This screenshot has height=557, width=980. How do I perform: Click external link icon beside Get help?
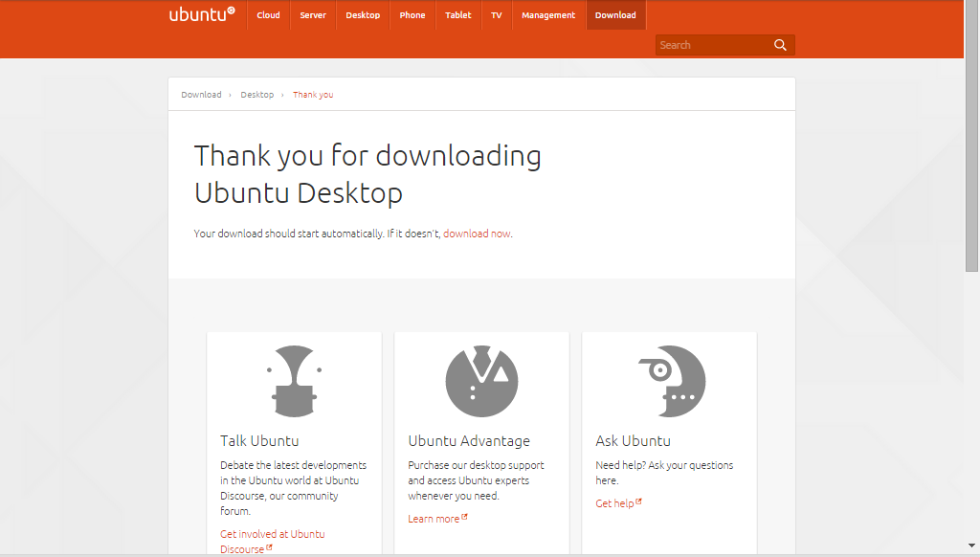[x=638, y=501]
